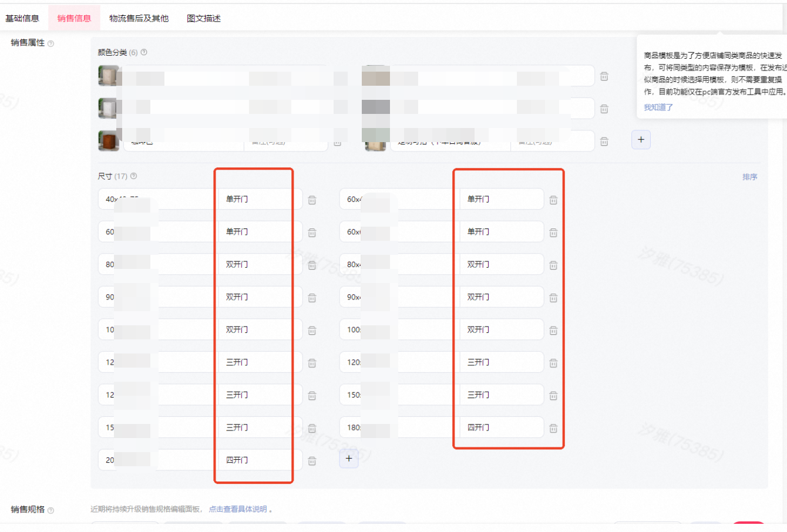This screenshot has width=787, height=532.
Task: Edit the first 双开门 remark field in left column
Action: (x=260, y=265)
